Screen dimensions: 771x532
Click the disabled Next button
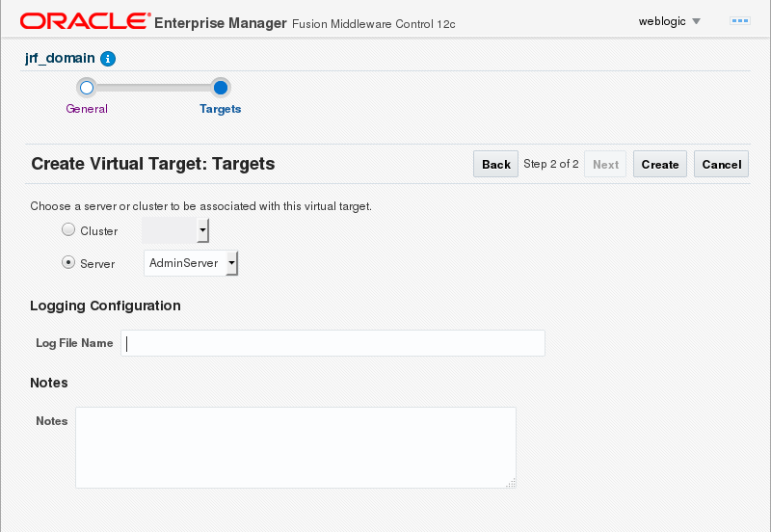click(x=605, y=164)
